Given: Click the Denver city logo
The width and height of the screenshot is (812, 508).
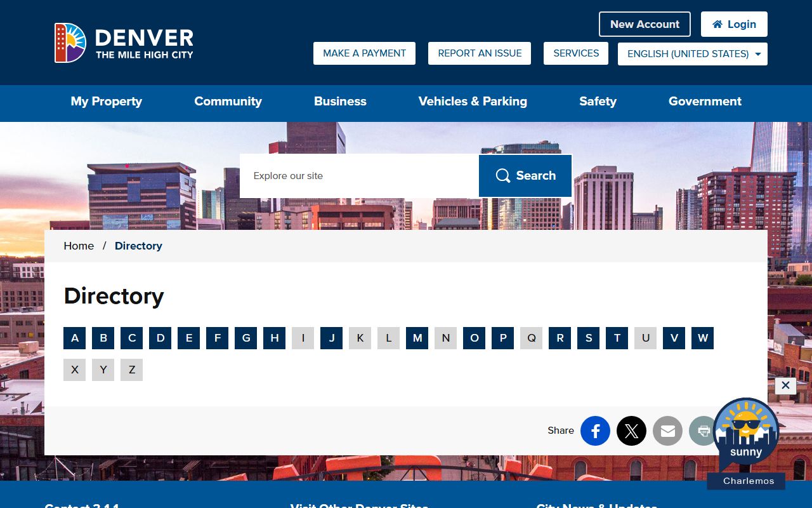Looking at the screenshot, I should coord(124,43).
